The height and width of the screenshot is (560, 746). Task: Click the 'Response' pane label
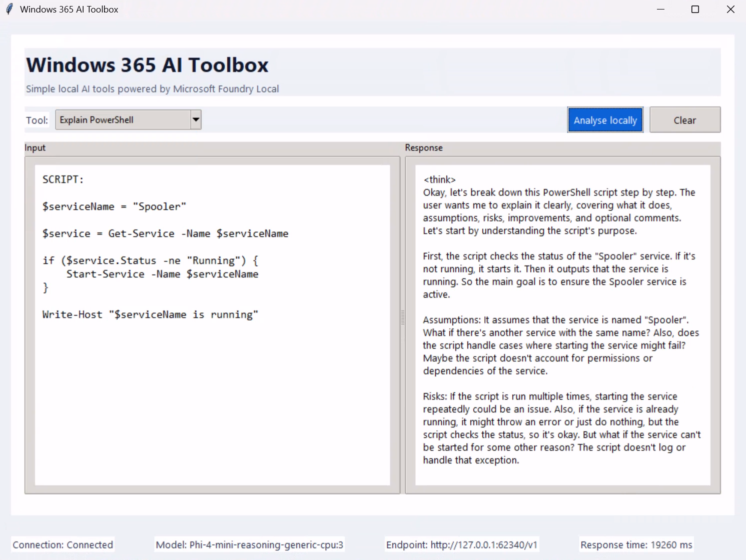(x=424, y=147)
